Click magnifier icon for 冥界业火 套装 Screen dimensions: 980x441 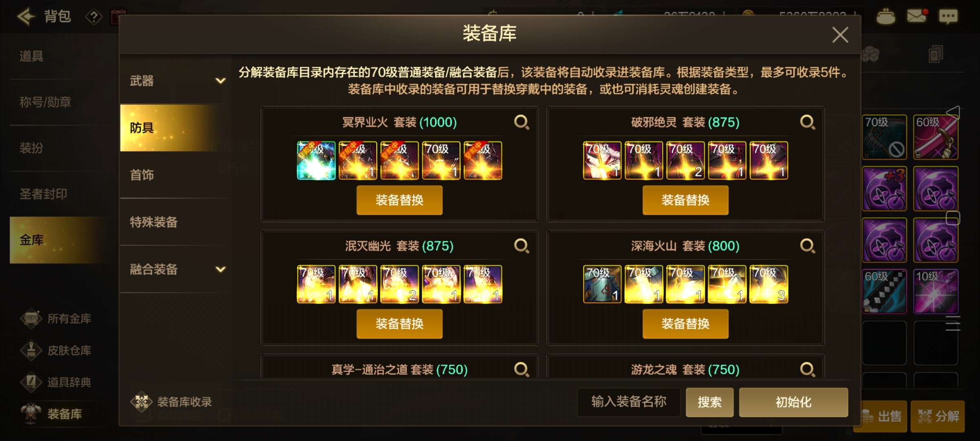(521, 122)
